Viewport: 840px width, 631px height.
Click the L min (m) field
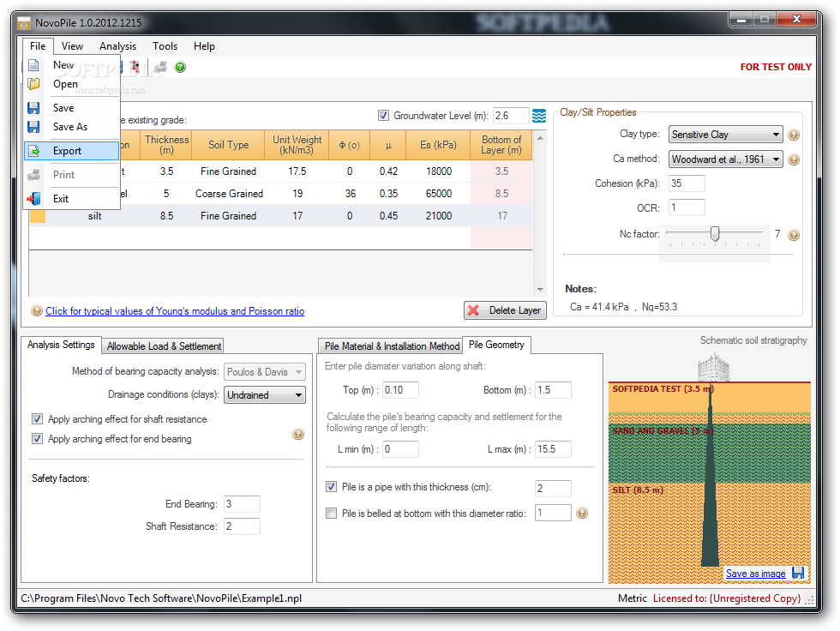pos(401,449)
